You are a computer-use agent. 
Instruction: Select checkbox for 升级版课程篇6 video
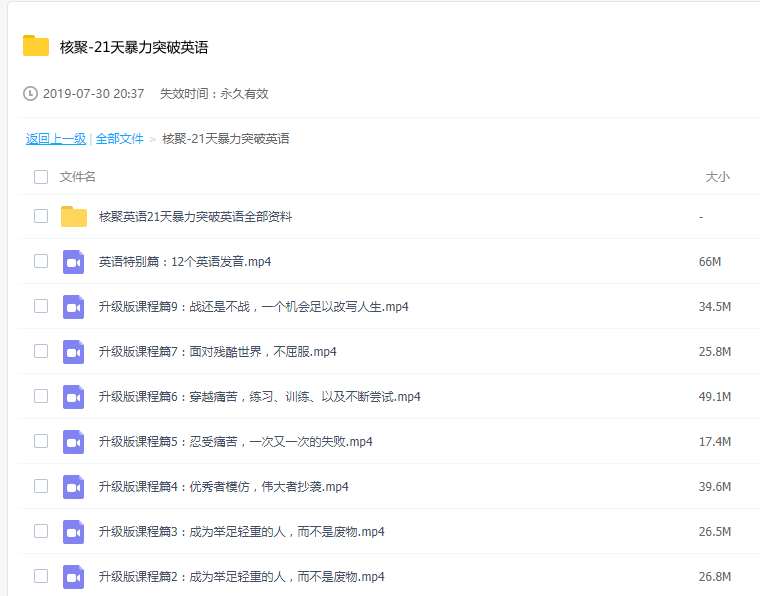[41, 396]
